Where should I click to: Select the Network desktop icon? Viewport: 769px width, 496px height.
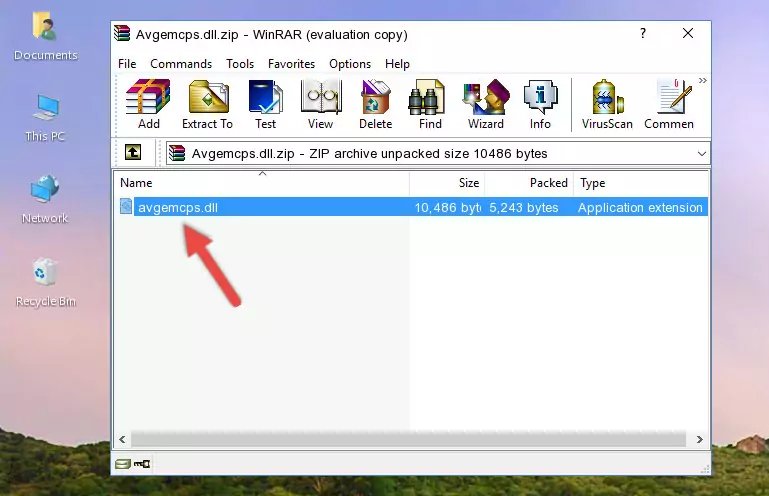pyautogui.click(x=45, y=199)
